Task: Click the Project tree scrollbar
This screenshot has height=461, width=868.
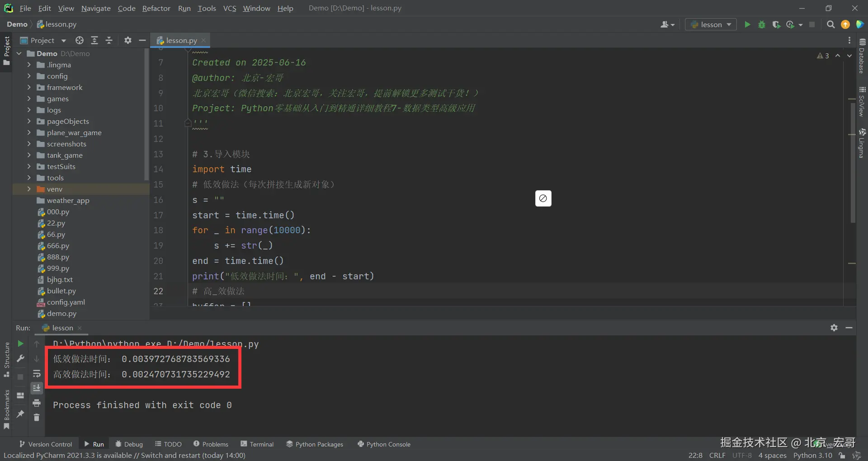Action: pyautogui.click(x=146, y=114)
